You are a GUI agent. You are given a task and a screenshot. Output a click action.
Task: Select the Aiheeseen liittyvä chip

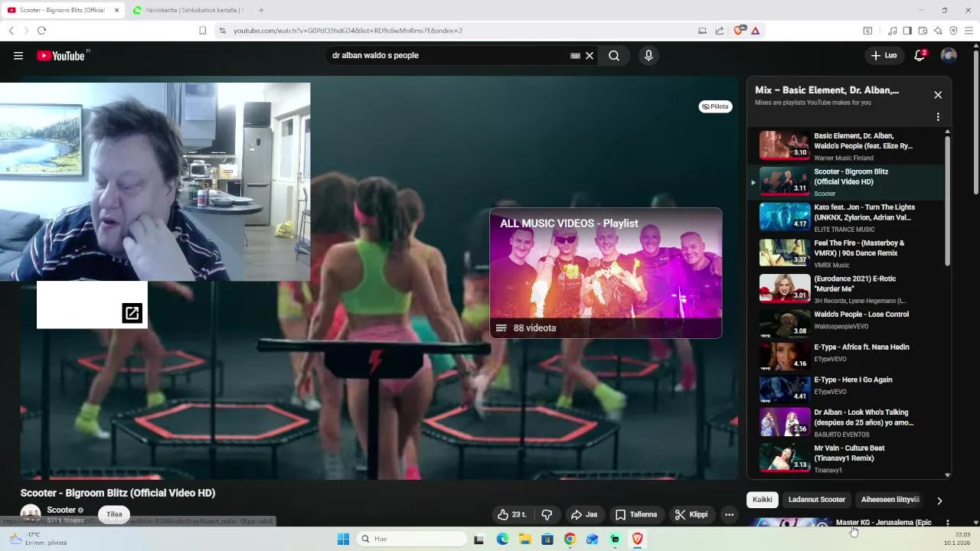[890, 500]
